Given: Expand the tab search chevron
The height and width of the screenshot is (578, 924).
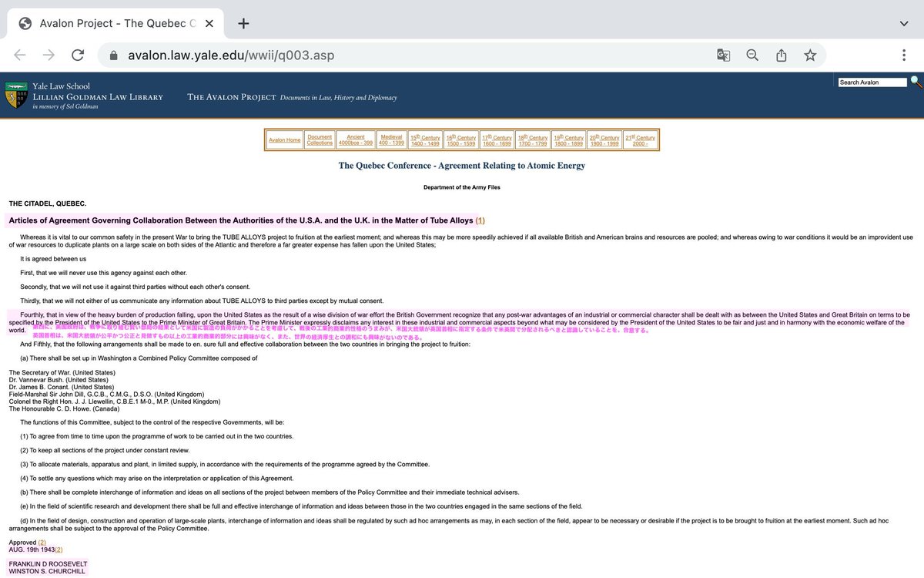Looking at the screenshot, I should 903,23.
